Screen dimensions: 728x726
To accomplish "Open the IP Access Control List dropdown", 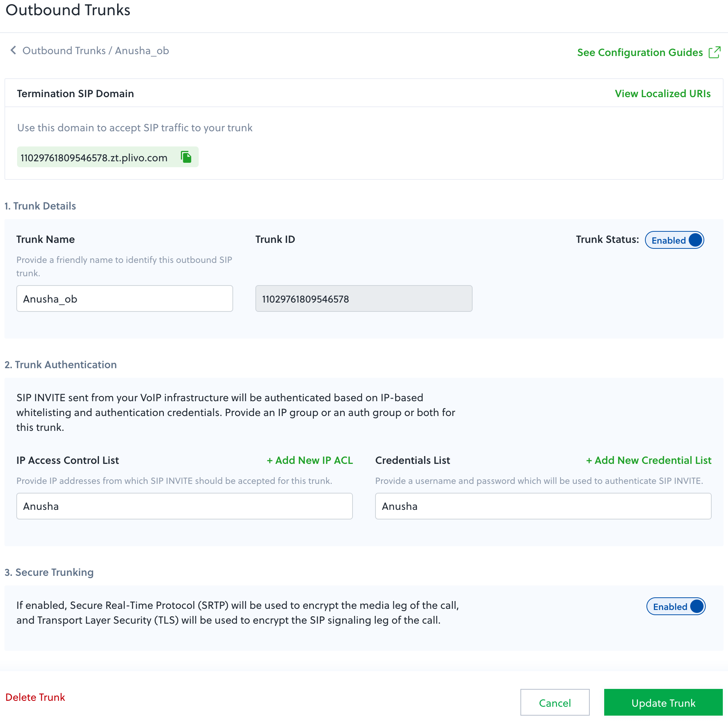I will tap(184, 506).
